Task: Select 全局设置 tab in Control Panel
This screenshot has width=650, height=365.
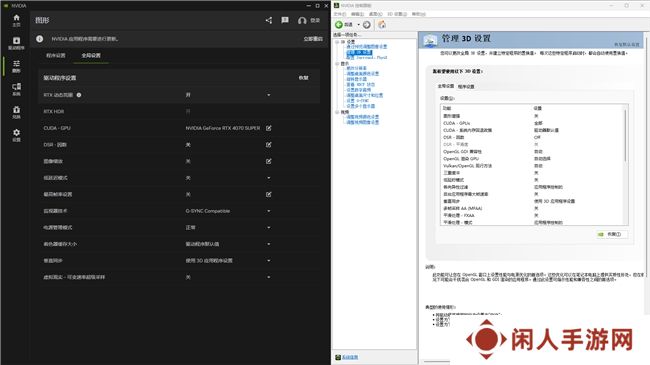Action: coord(446,86)
